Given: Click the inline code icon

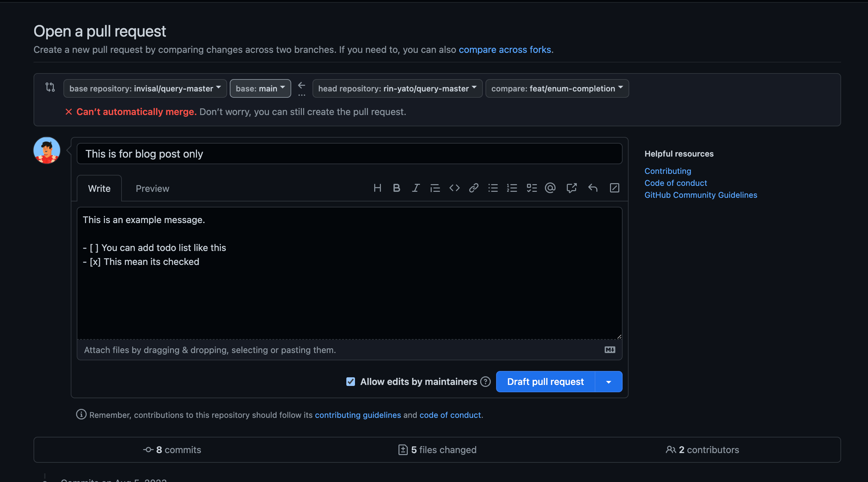Looking at the screenshot, I should (x=454, y=187).
